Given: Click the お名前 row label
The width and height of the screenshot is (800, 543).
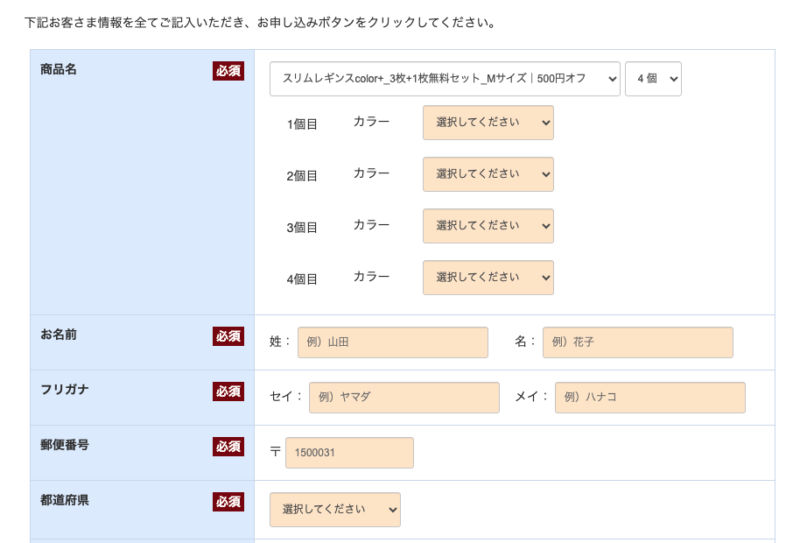Looking at the screenshot, I should (x=59, y=334).
